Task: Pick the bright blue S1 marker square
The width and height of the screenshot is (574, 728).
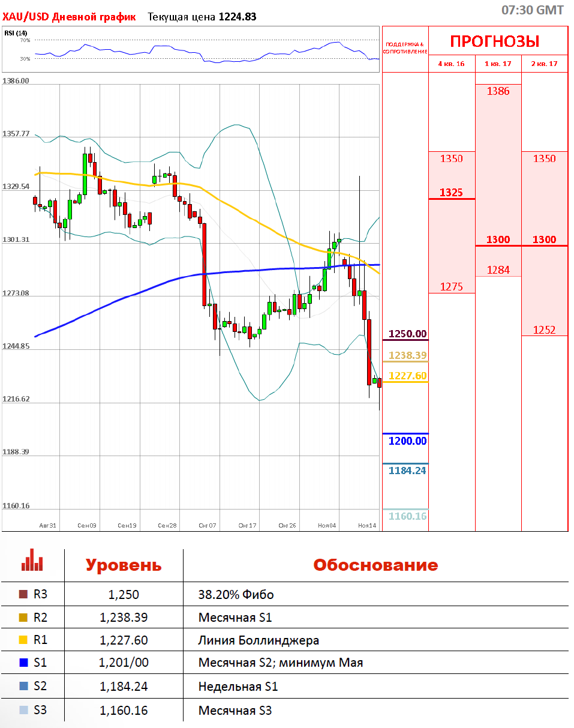Action: pyautogui.click(x=23, y=663)
